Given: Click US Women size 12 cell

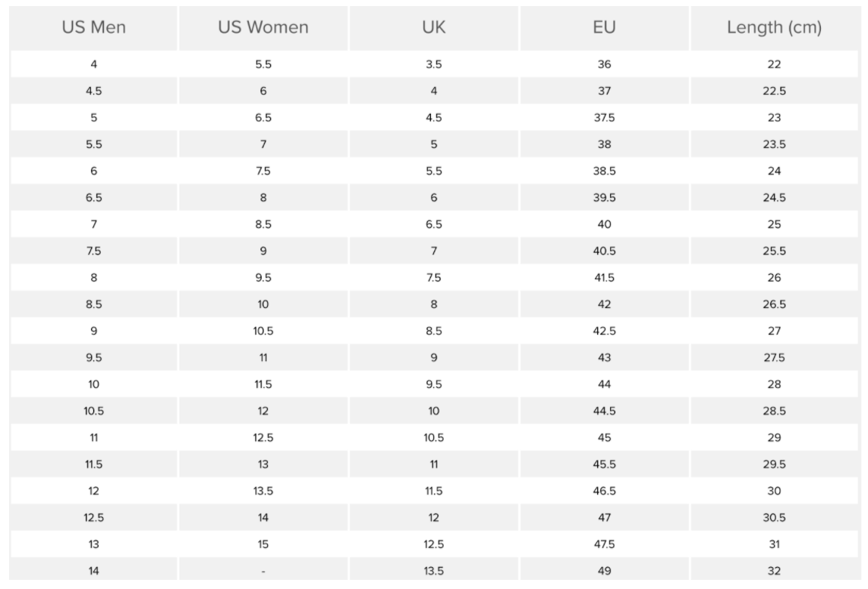Looking at the screenshot, I should pyautogui.click(x=263, y=411).
